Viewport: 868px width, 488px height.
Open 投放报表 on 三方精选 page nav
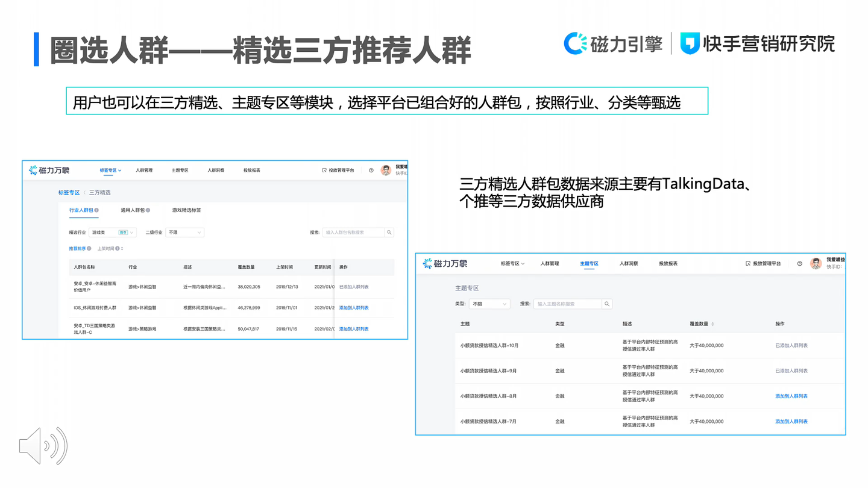click(x=252, y=170)
